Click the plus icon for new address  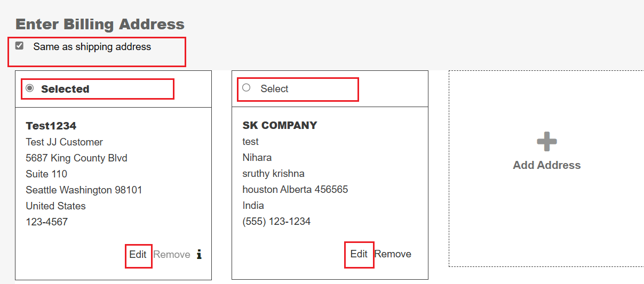click(x=546, y=142)
